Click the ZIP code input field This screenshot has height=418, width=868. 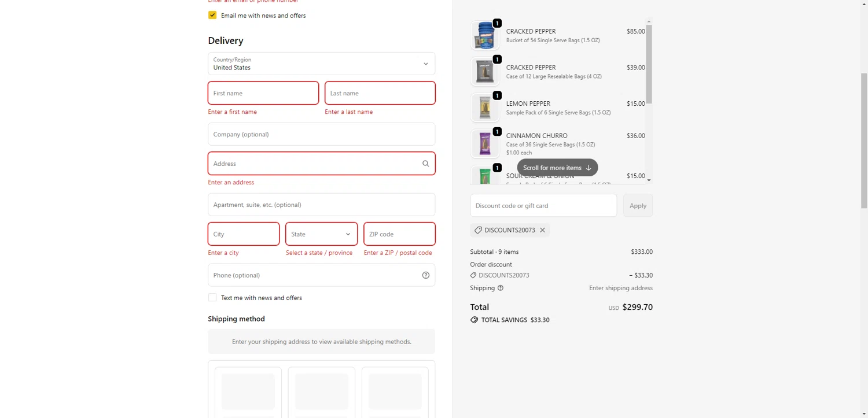pos(399,234)
